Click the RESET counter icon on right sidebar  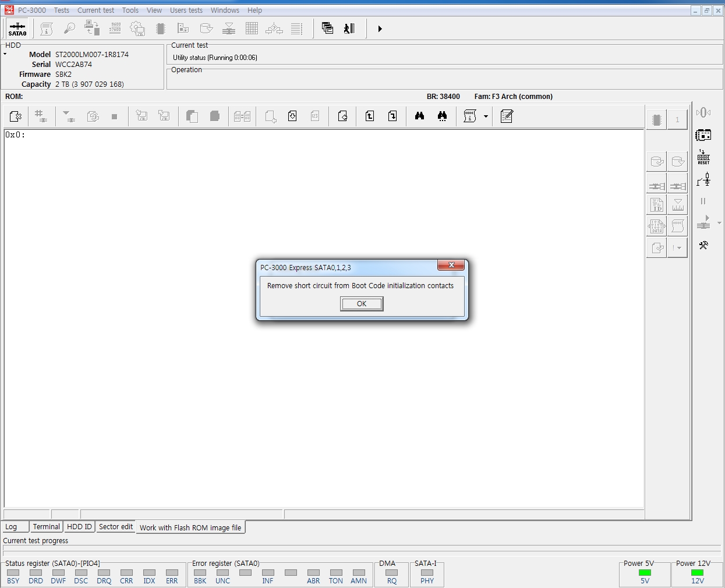[703, 157]
